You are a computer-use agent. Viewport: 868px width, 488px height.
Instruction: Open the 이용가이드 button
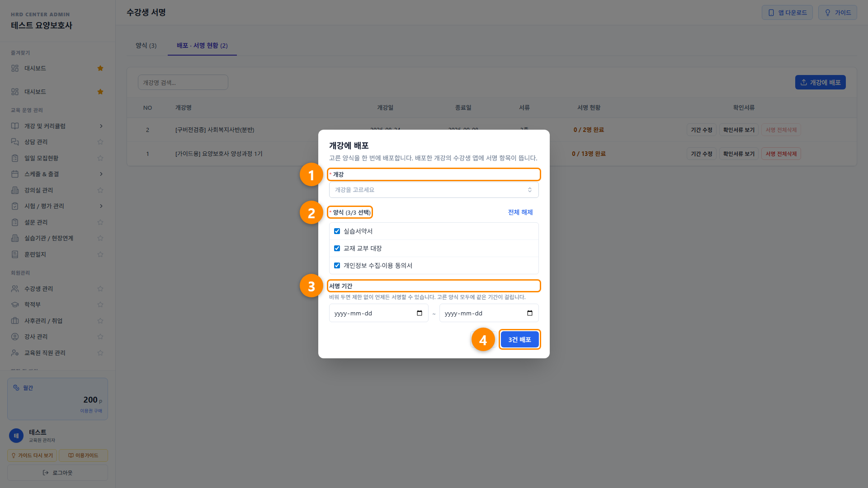pyautogui.click(x=83, y=455)
